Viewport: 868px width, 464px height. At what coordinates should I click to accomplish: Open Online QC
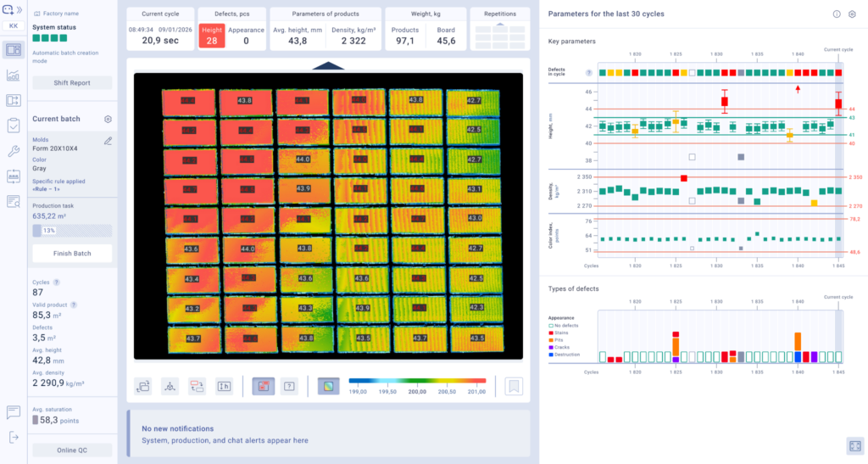[x=72, y=450]
